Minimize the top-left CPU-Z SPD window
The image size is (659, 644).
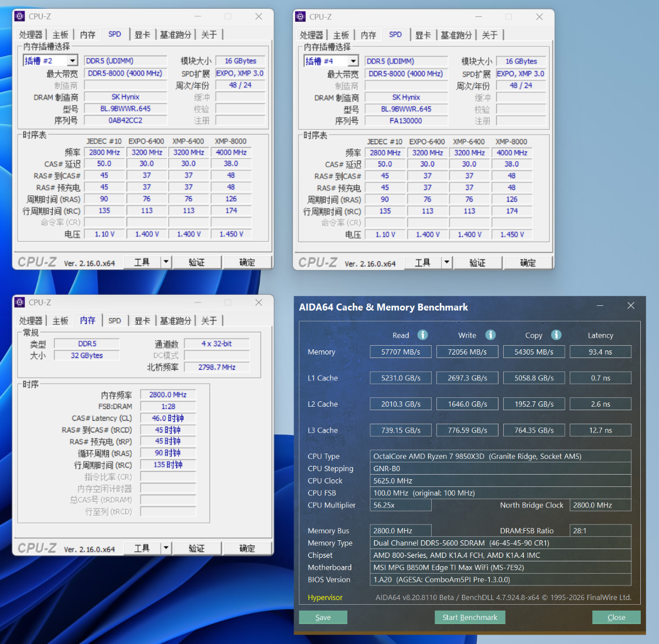[198, 16]
